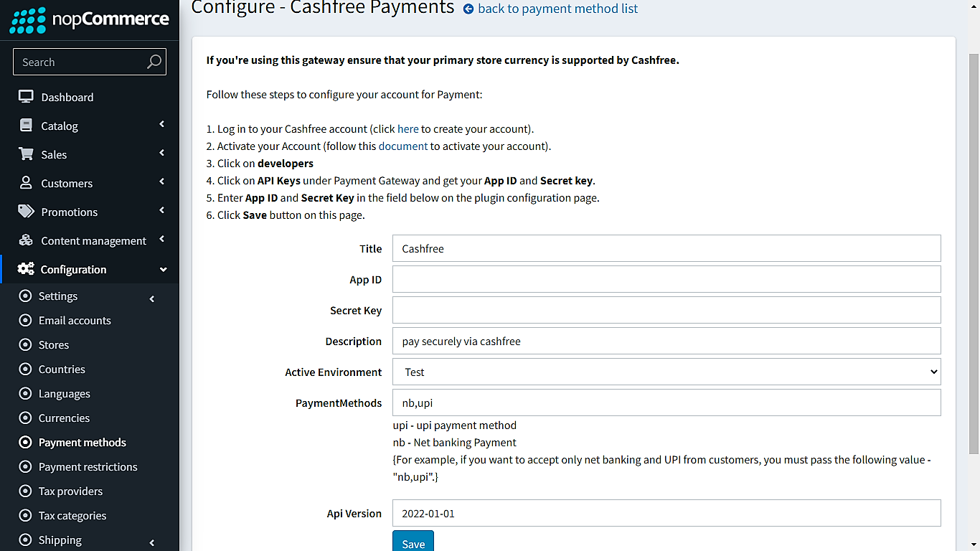Expand the Sales menu chevron
980x551 pixels.
point(162,153)
